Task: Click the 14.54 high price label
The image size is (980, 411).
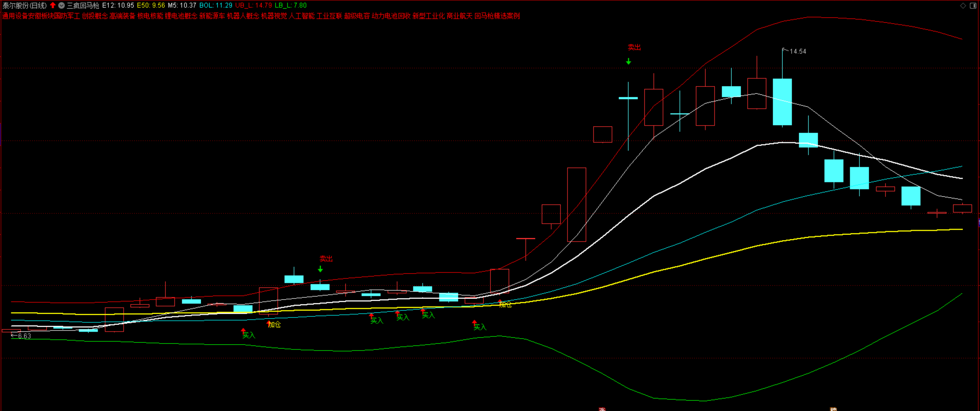Action: tap(797, 51)
